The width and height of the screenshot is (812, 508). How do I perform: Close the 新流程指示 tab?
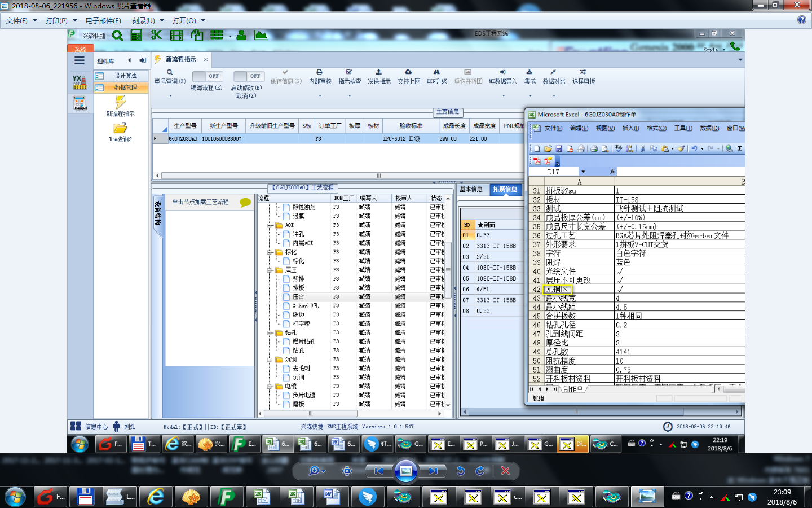[206, 59]
